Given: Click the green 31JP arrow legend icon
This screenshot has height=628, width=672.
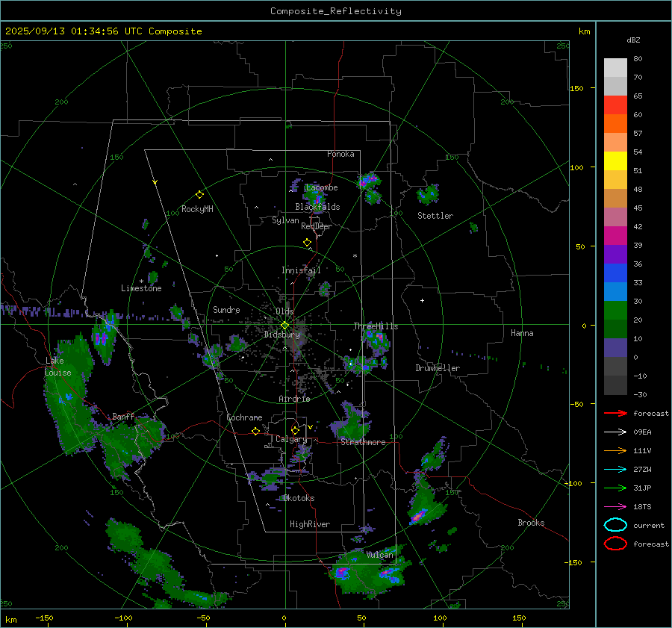Looking at the screenshot, I should (615, 488).
